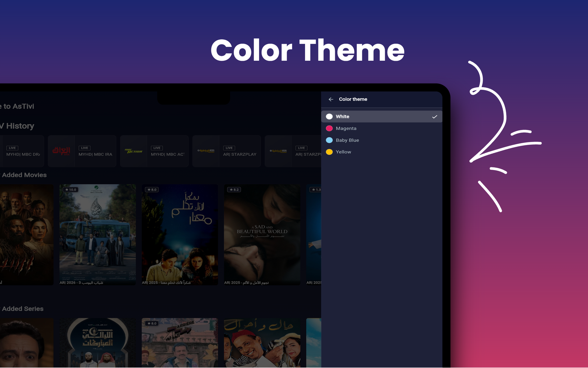The image size is (588, 368).
Task: Open the MYHD| MBC AC live channel
Action: [154, 151]
